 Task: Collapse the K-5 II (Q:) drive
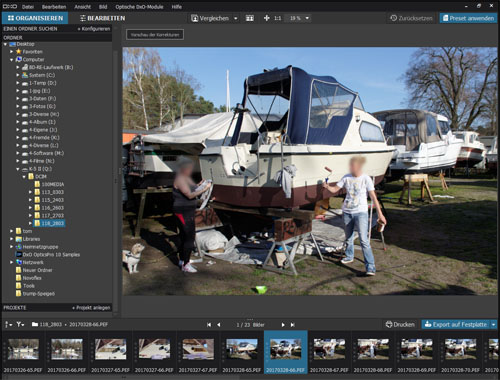tap(18, 169)
